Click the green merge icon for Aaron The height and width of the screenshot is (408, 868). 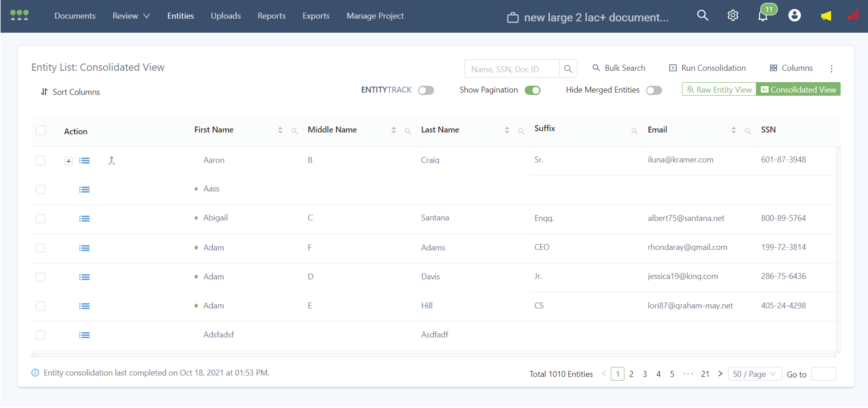(111, 161)
